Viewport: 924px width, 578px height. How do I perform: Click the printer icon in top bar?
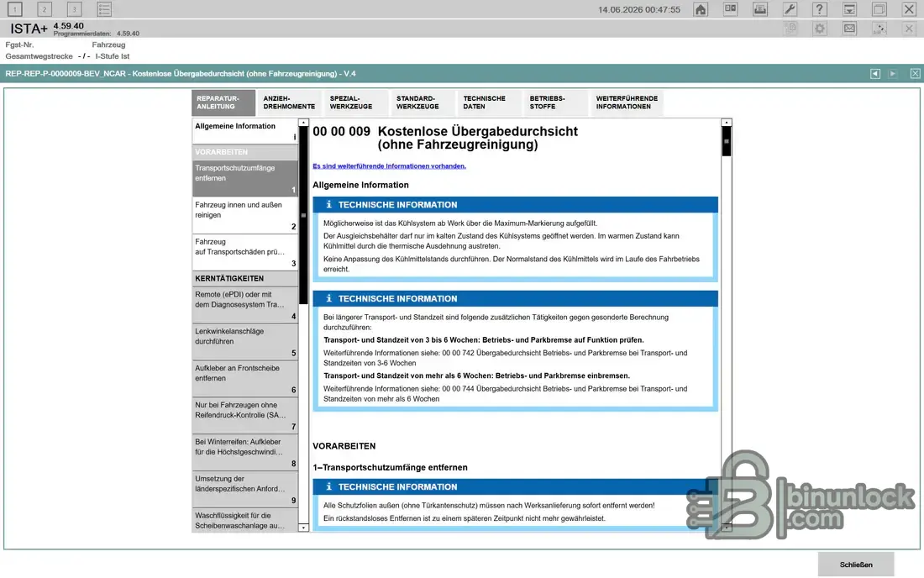click(760, 9)
